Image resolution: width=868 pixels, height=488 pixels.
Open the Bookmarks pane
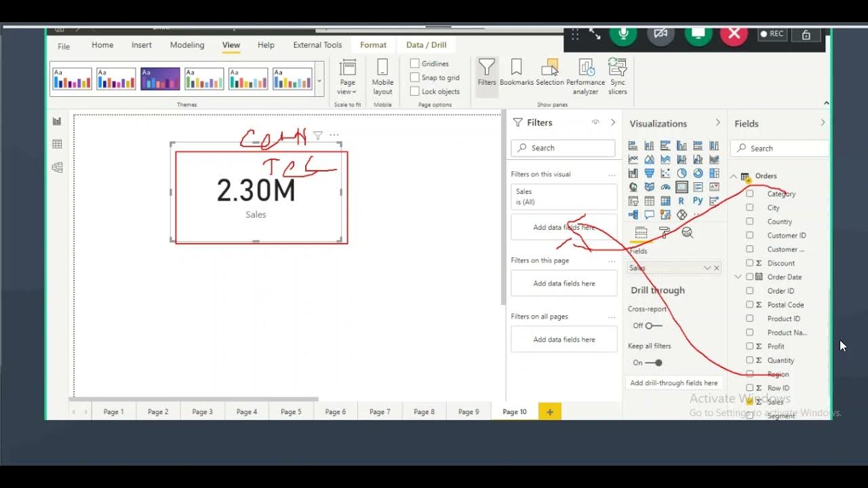pyautogui.click(x=517, y=73)
